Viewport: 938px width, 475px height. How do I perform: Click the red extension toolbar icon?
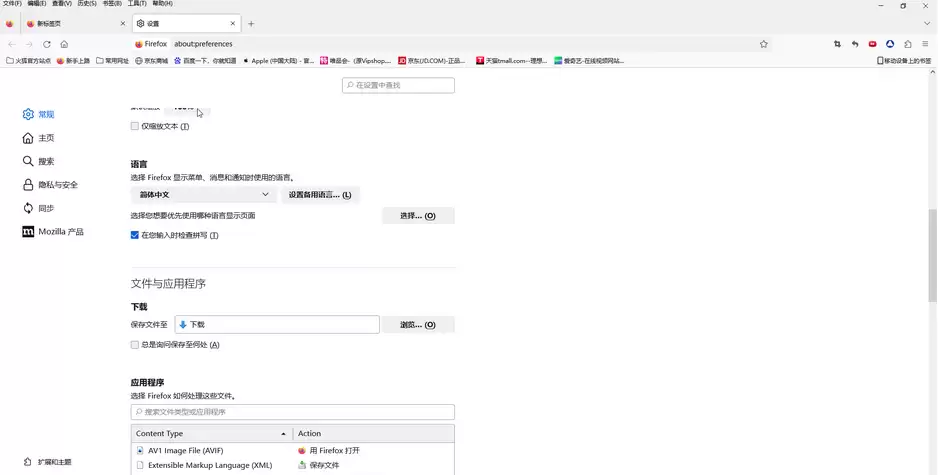point(873,44)
